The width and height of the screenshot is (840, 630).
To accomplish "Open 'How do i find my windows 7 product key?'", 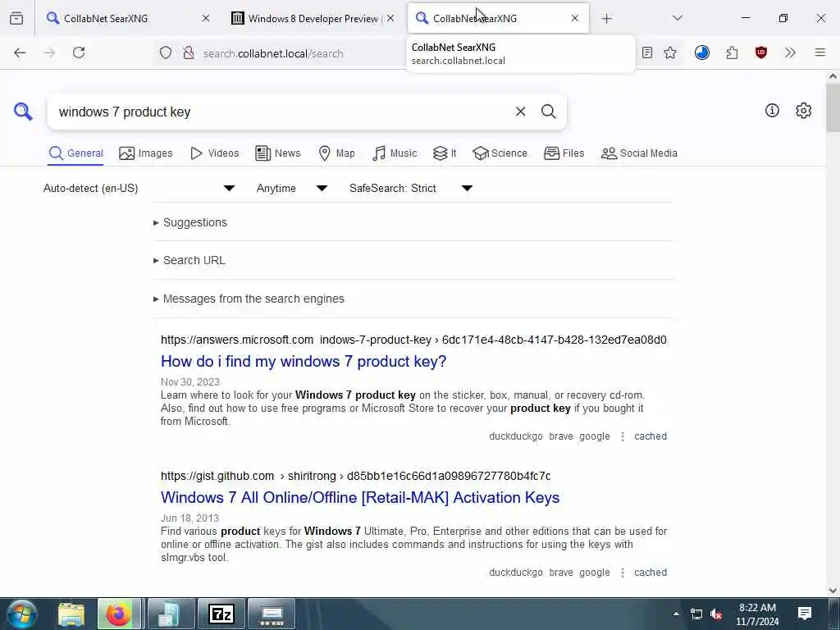I will (304, 362).
